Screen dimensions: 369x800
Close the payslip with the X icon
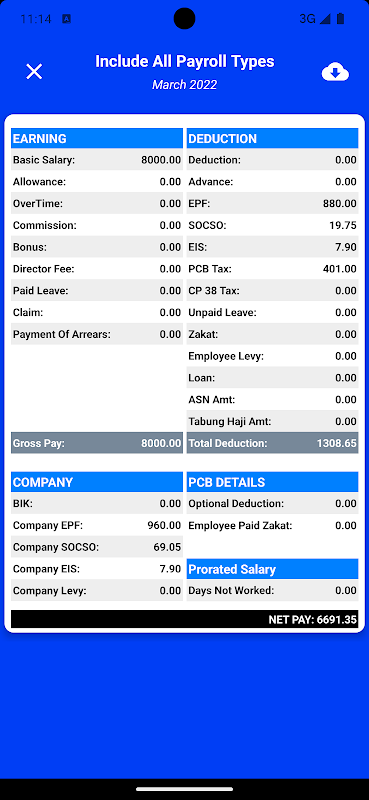34,71
